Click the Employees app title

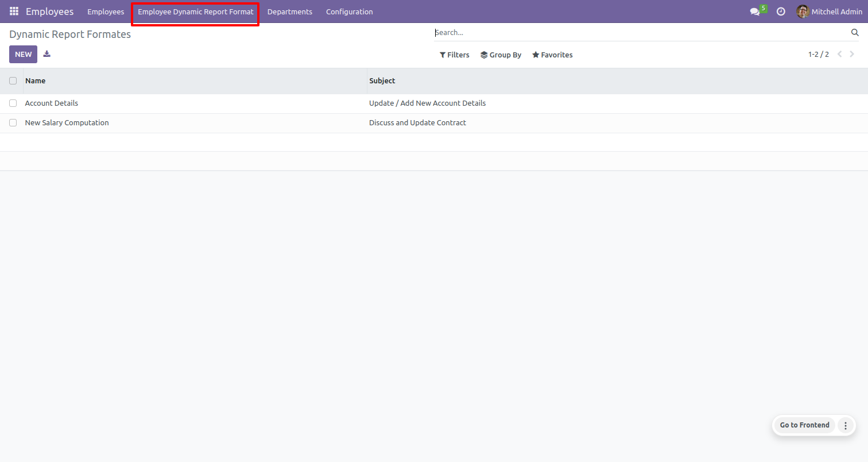pyautogui.click(x=49, y=11)
